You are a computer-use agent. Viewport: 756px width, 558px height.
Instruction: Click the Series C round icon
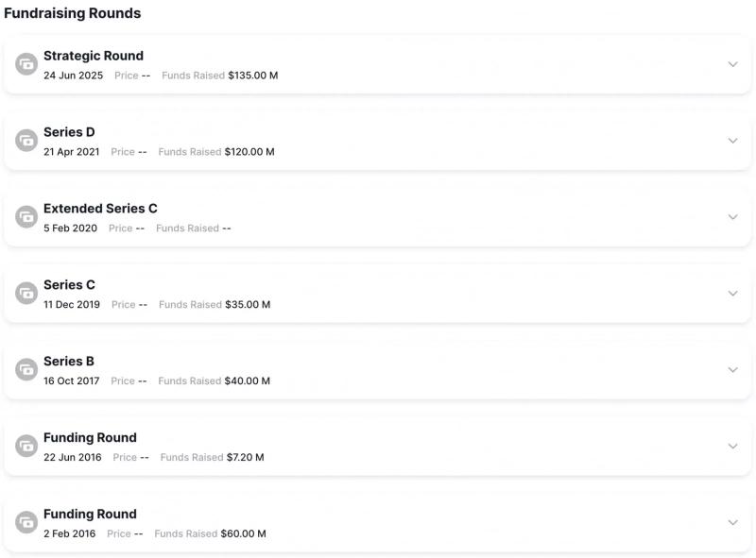pos(26,293)
